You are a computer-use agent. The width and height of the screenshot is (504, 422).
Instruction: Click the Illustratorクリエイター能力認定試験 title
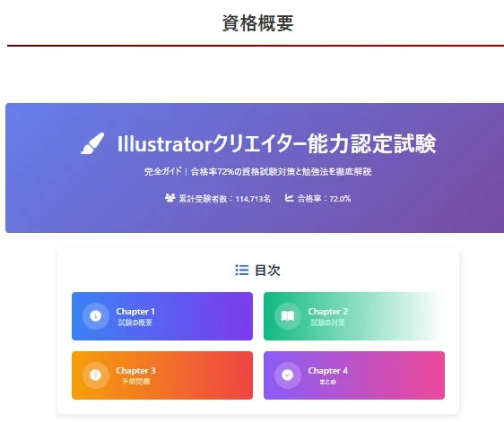[276, 143]
